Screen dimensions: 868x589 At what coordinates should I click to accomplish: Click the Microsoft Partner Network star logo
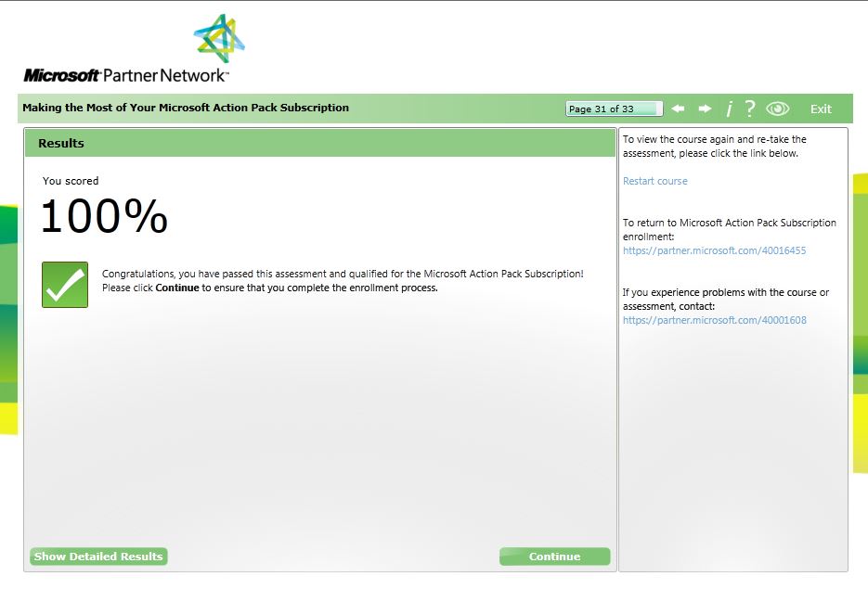coord(219,41)
